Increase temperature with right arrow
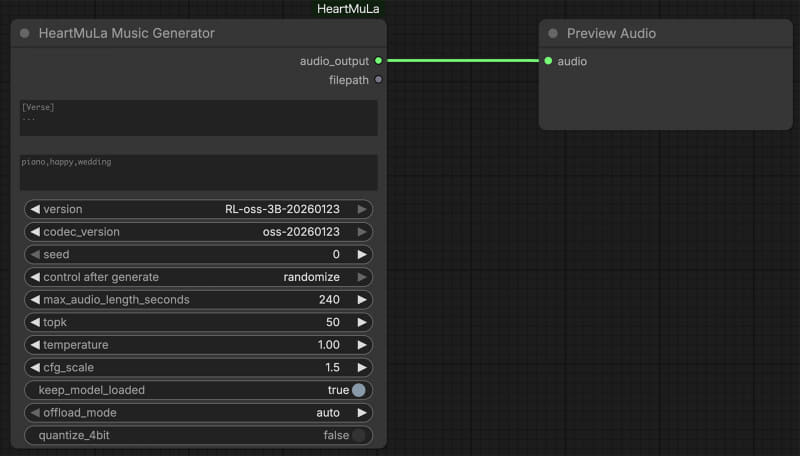The image size is (800, 456). [x=362, y=345]
